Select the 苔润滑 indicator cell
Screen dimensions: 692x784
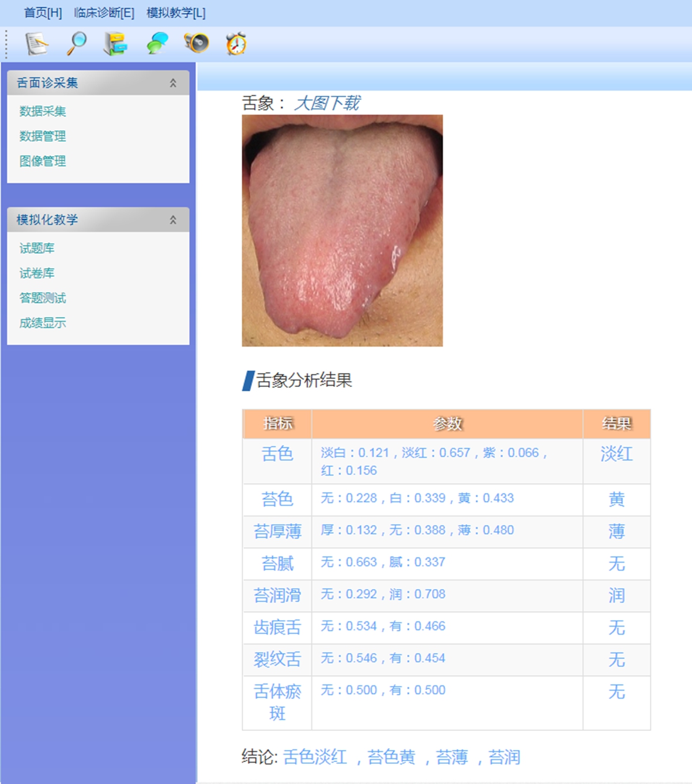pos(277,595)
